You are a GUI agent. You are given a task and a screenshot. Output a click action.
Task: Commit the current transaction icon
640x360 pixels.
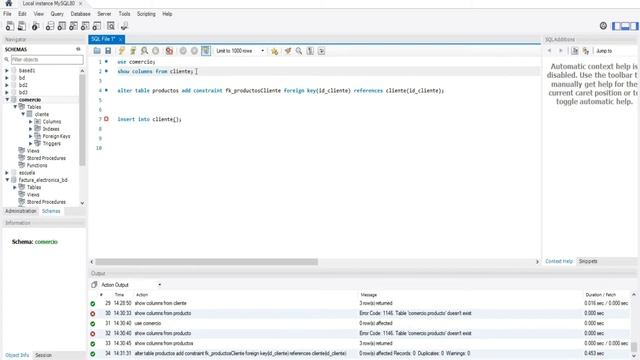point(183,51)
